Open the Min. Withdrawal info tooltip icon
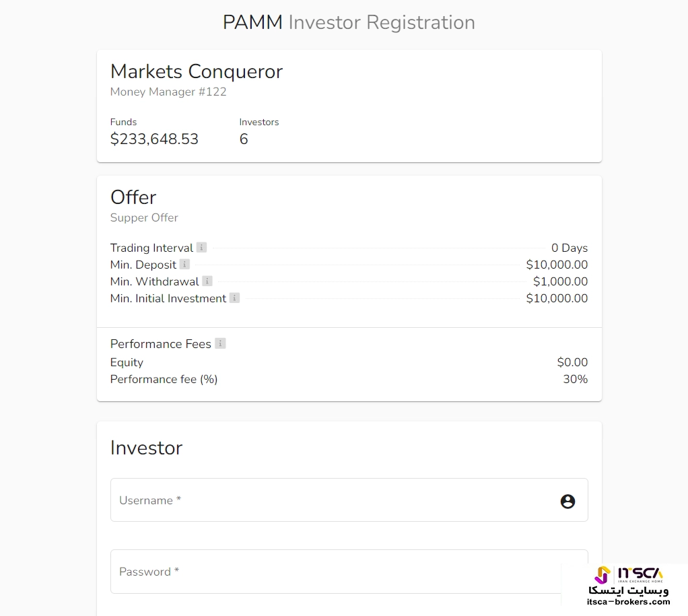 (207, 281)
